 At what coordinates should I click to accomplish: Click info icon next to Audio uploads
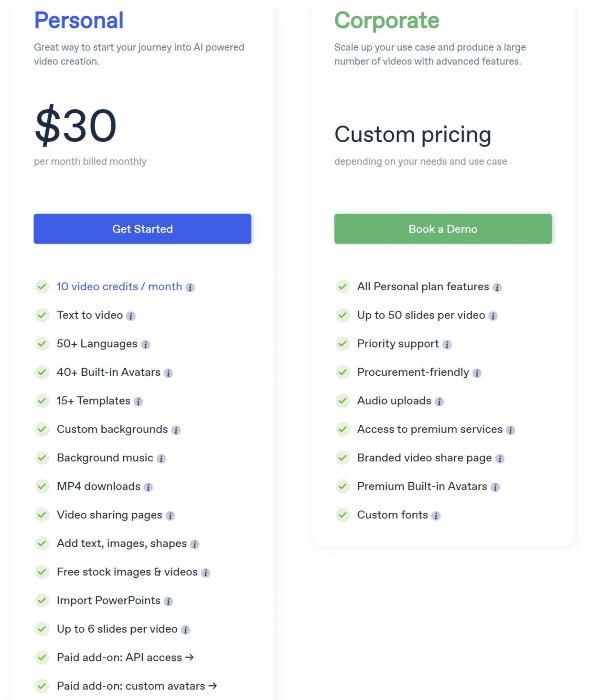click(439, 402)
